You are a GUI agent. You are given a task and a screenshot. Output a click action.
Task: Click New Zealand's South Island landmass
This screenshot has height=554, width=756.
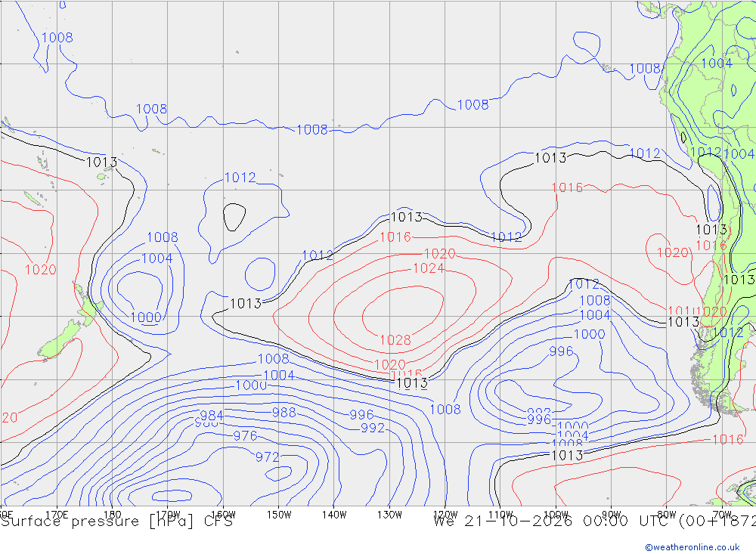click(60, 340)
